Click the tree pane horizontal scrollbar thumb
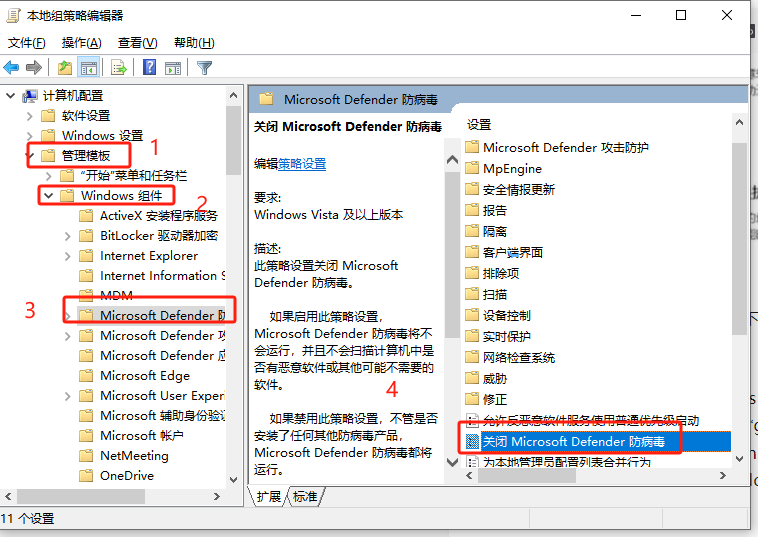The height and width of the screenshot is (537, 758). 81,496
